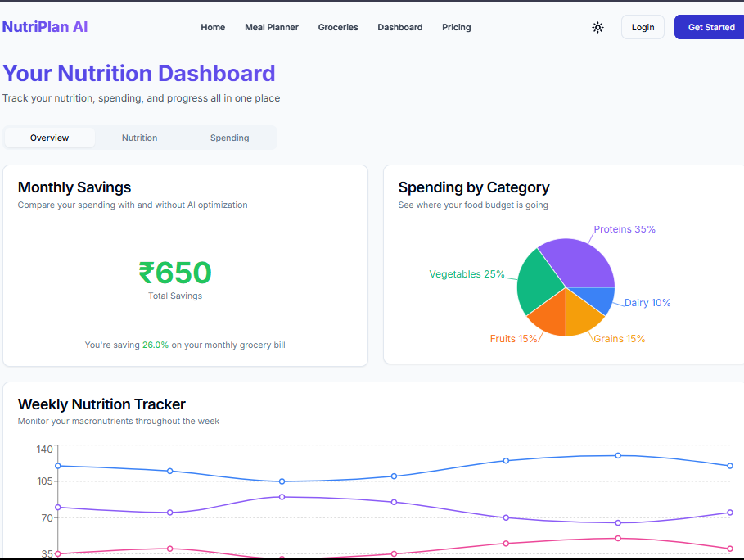Click the ₹650 total savings figure
The height and width of the screenshot is (560, 744).
point(175,273)
